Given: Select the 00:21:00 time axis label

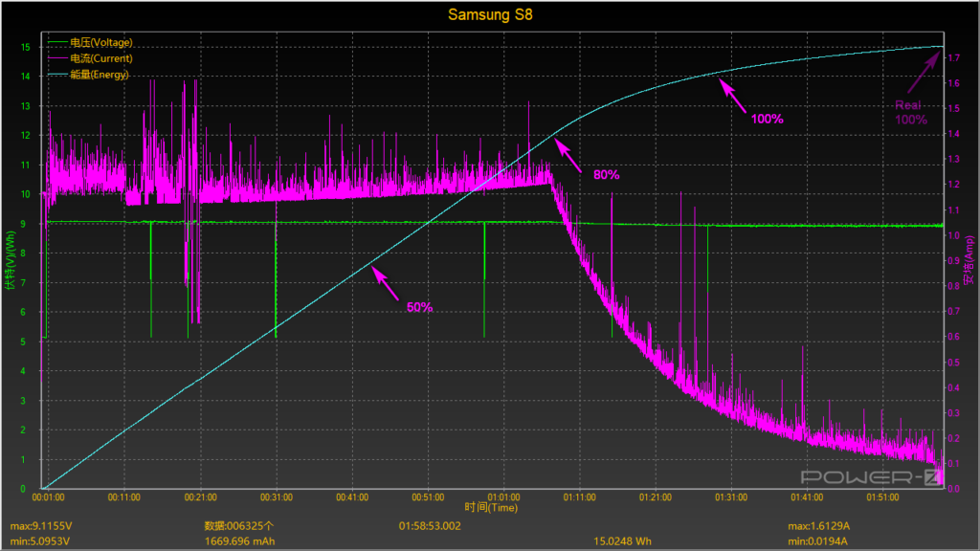Looking at the screenshot, I should coord(201,497).
